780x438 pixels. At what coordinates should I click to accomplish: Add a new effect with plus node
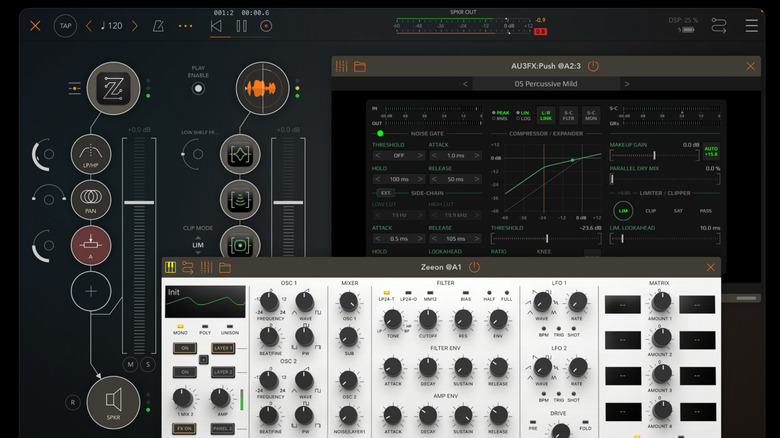click(x=91, y=291)
